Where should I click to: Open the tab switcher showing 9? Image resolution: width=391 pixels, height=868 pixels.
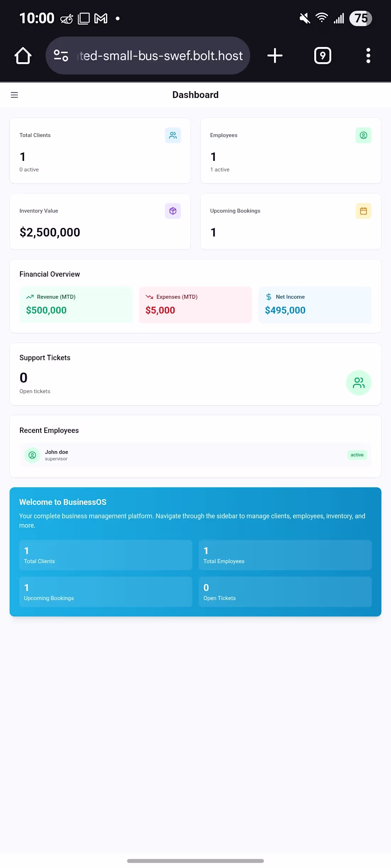(323, 56)
